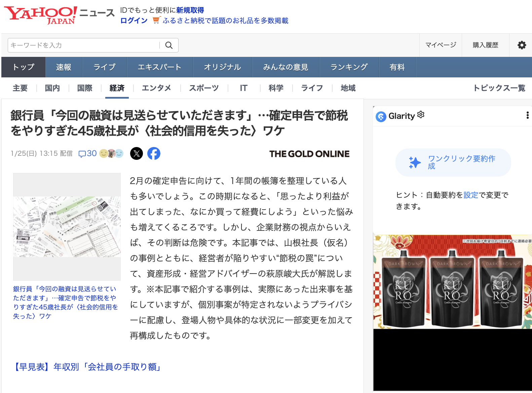Select the みんなの意見 tab
The image size is (532, 393).
click(286, 67)
